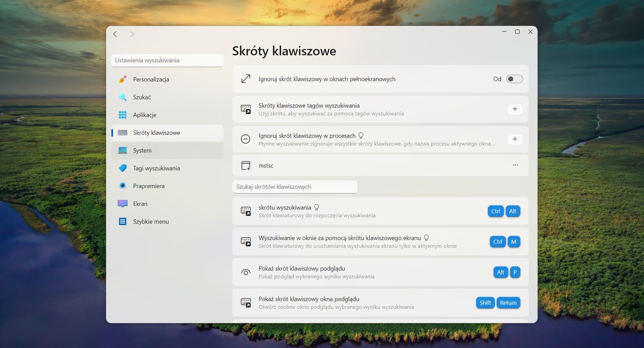
Task: Click the Od label beside the toggle
Action: pyautogui.click(x=497, y=79)
